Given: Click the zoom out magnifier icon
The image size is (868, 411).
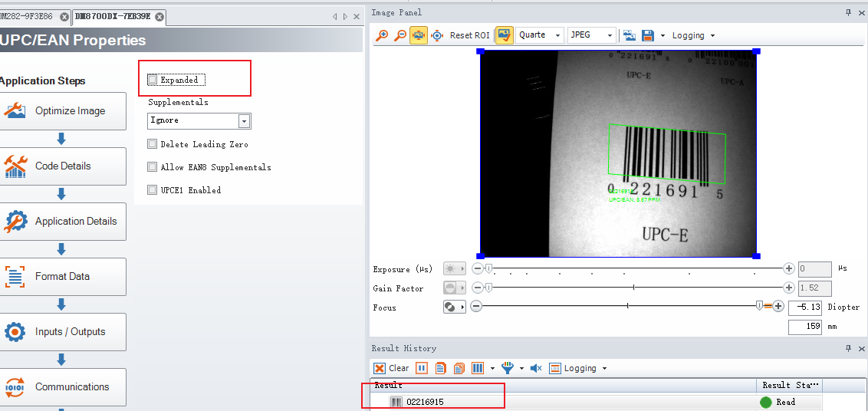Looking at the screenshot, I should [x=399, y=35].
